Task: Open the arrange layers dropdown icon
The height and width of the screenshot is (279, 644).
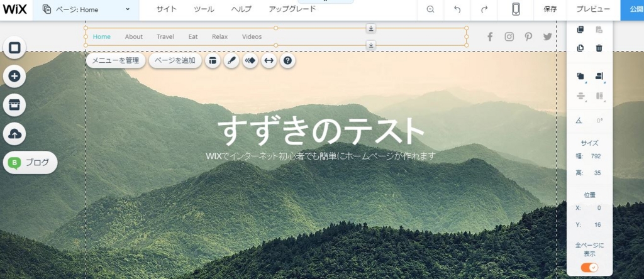Action: pyautogui.click(x=580, y=76)
